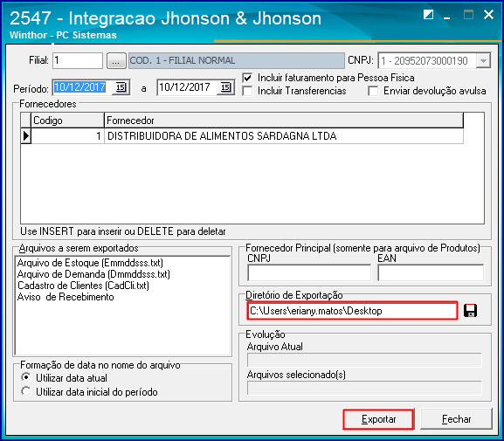Select Aviso de Recebimento entry
This screenshot has height=441, width=504.
click(66, 297)
